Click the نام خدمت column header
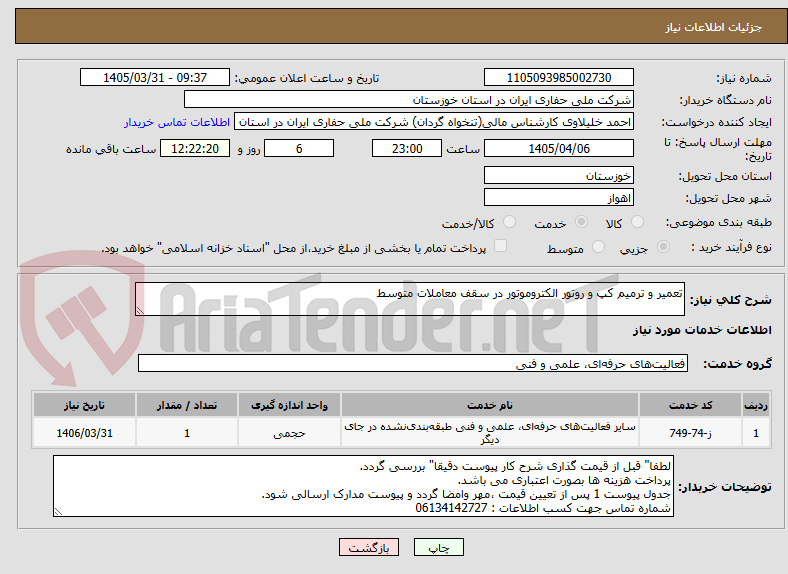 489,405
